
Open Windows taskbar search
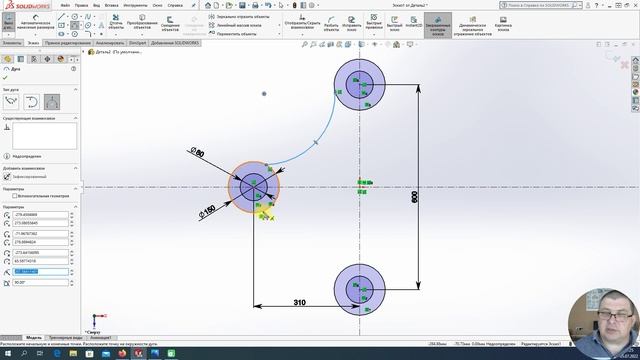pos(24,353)
